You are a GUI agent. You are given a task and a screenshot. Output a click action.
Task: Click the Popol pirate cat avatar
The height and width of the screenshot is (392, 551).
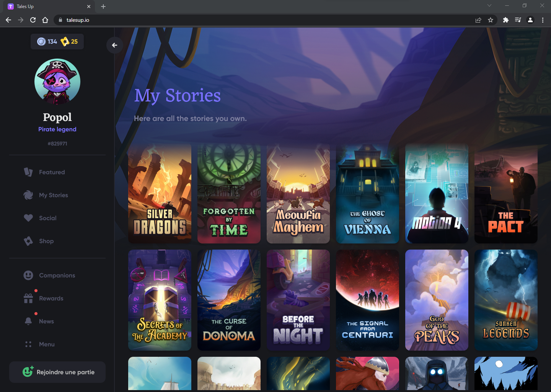tap(57, 82)
